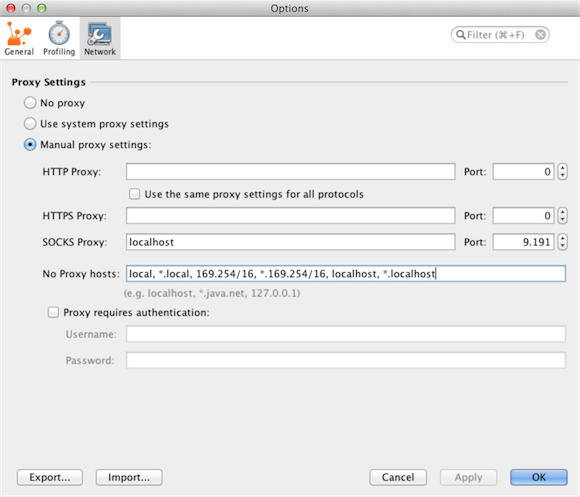Open the Profiling stopwatch icon
The image size is (580, 497).
(x=59, y=38)
